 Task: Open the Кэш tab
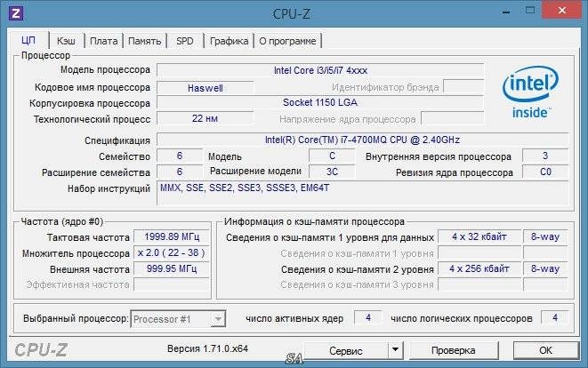(66, 41)
